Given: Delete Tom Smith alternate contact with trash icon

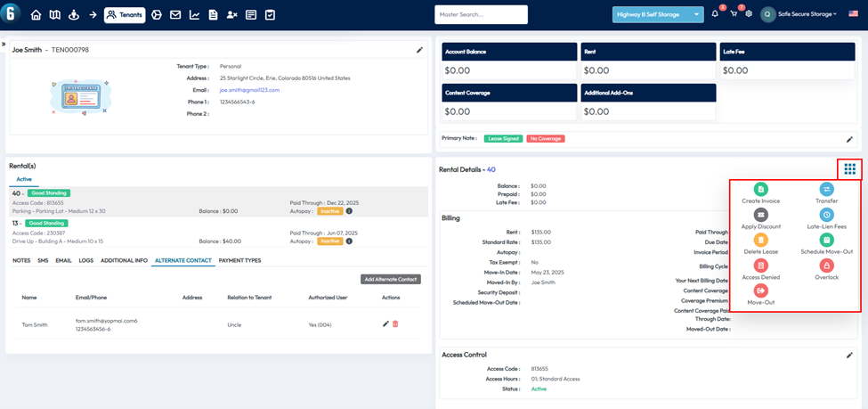Looking at the screenshot, I should (395, 324).
